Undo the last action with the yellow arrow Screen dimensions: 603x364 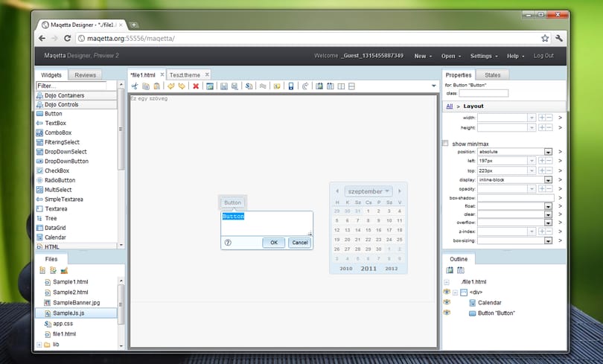click(x=170, y=86)
